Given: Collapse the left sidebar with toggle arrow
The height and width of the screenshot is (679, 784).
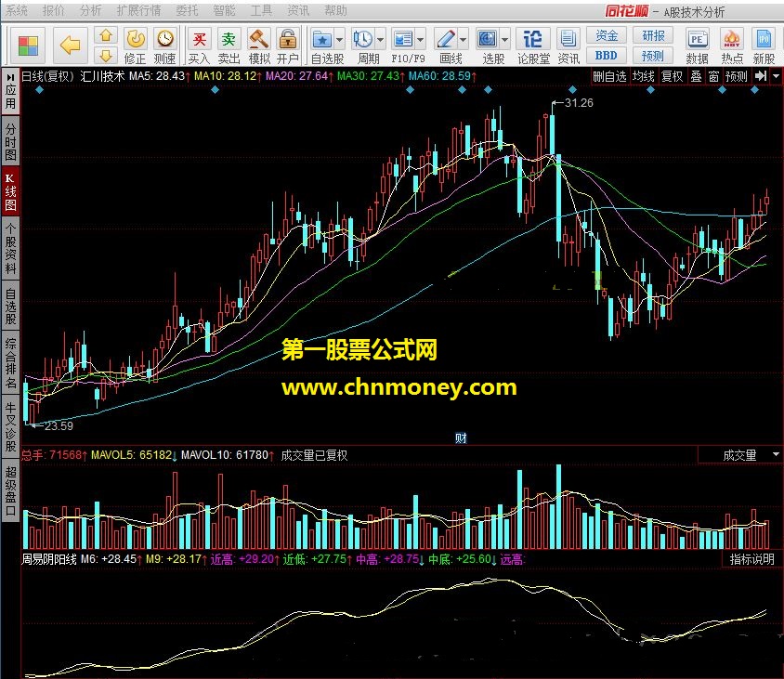Looking at the screenshot, I should click(10, 77).
